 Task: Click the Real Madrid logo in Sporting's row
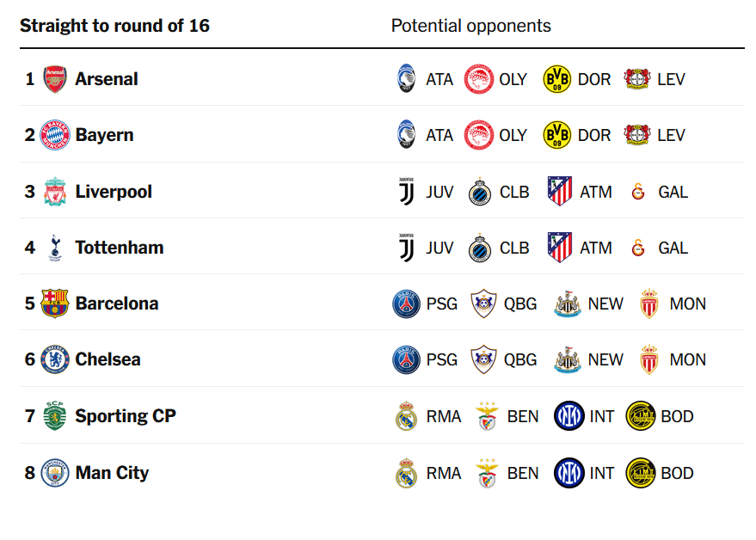[x=406, y=416]
